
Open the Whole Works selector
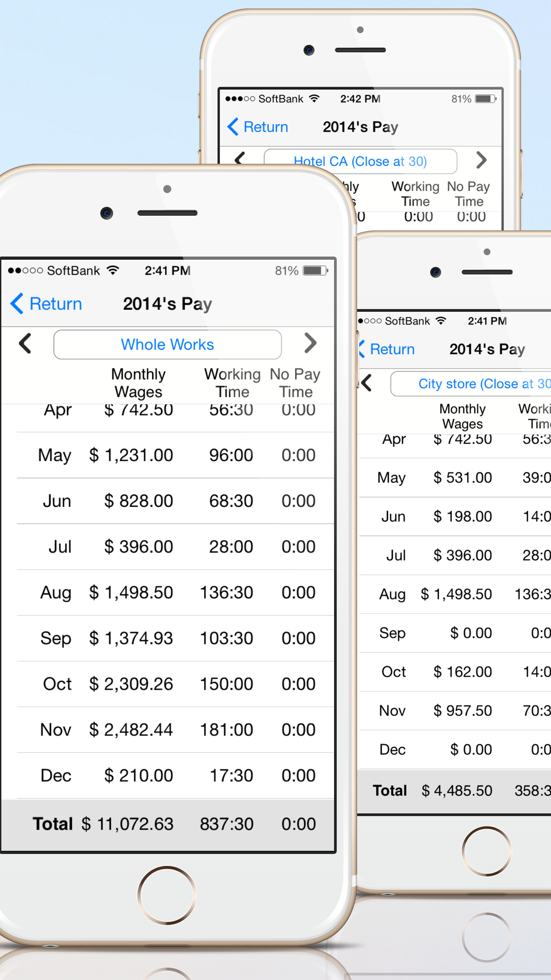click(168, 344)
